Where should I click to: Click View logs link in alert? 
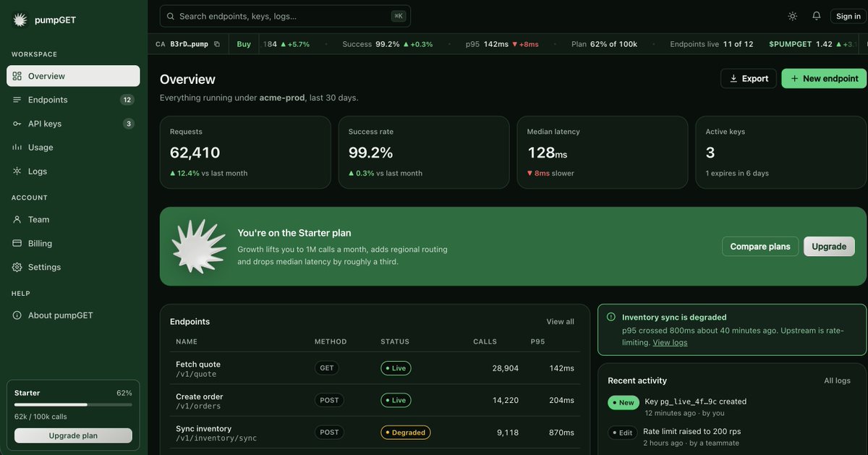coord(670,343)
